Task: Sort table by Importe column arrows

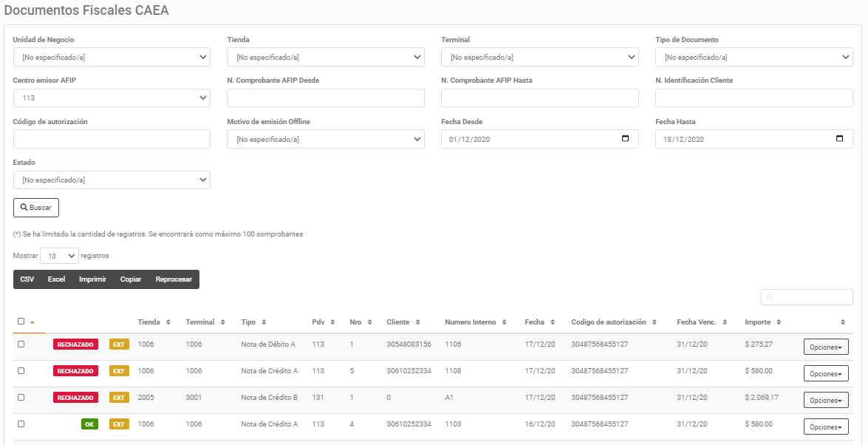Action: tap(779, 322)
